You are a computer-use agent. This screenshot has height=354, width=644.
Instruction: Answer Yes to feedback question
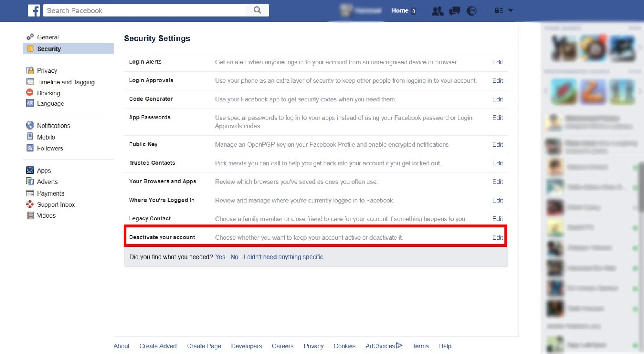click(220, 257)
